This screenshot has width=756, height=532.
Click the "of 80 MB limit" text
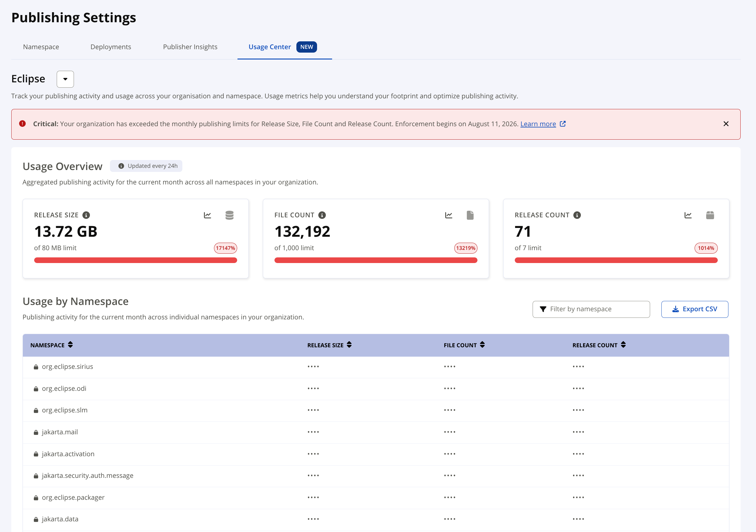[x=55, y=248]
